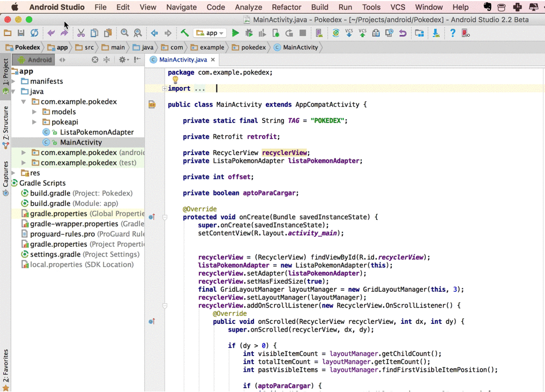The width and height of the screenshot is (545, 392).
Task: Click the pokedex breadcrumb in navigation bar
Action: (x=249, y=47)
